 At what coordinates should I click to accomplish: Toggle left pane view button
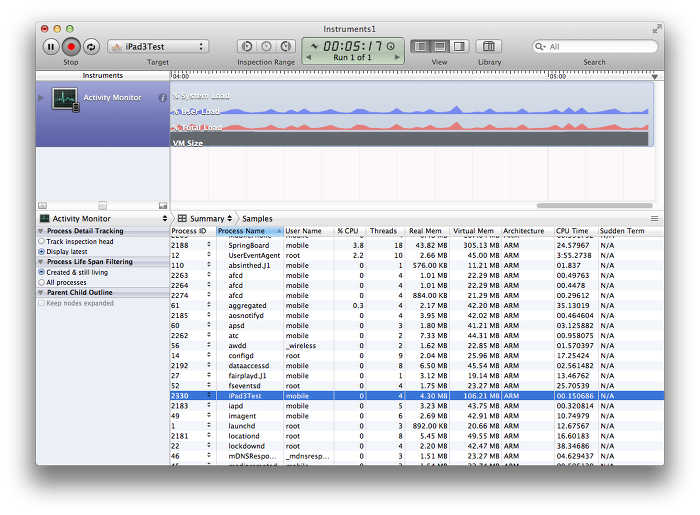(420, 46)
